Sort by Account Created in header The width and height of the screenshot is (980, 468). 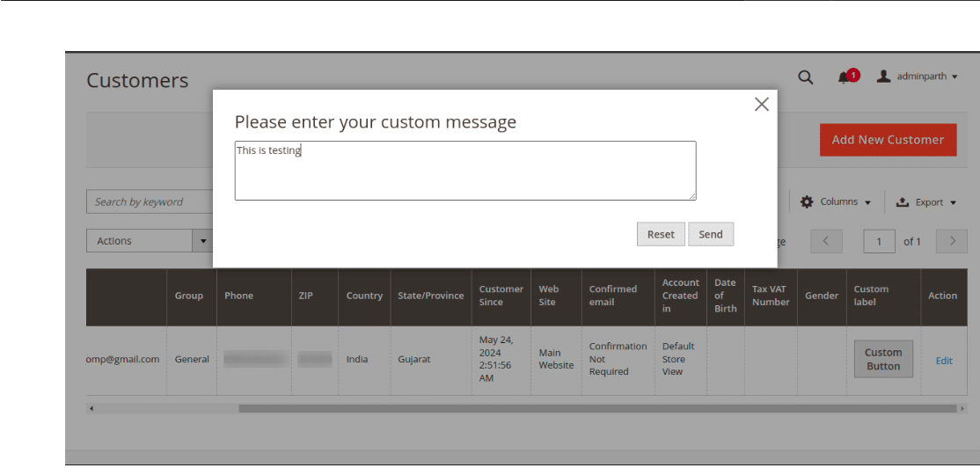pyautogui.click(x=681, y=296)
